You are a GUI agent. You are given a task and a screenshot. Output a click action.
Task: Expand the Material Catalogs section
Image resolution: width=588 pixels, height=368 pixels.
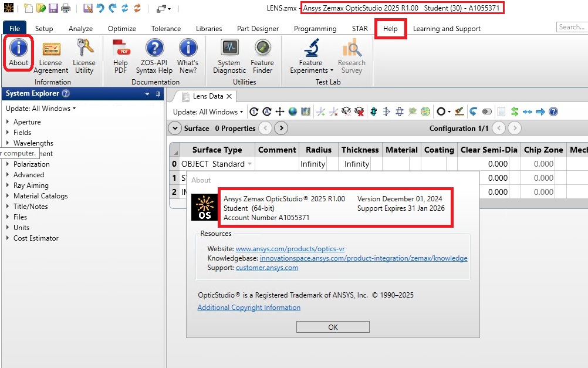8,195
